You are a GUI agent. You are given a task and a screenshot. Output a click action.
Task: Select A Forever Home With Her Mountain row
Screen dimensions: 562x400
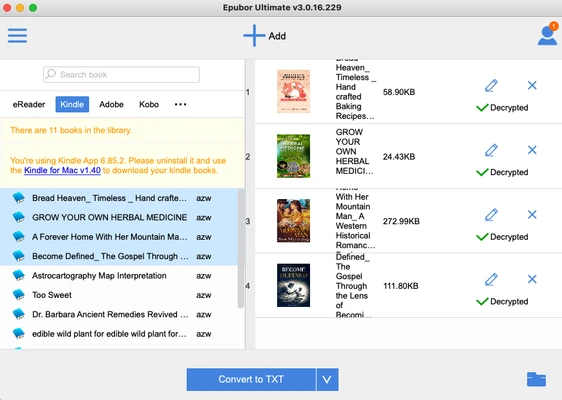click(x=119, y=237)
